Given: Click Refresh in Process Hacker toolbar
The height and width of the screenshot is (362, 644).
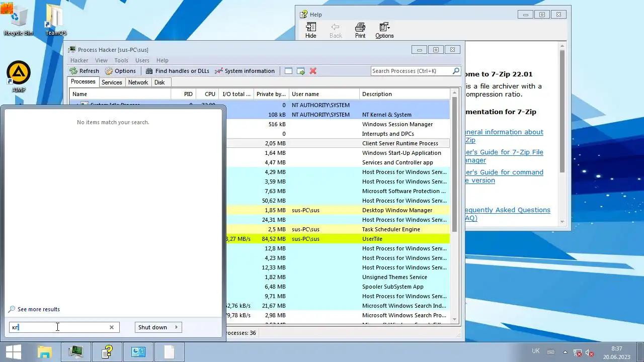Looking at the screenshot, I should click(x=85, y=71).
